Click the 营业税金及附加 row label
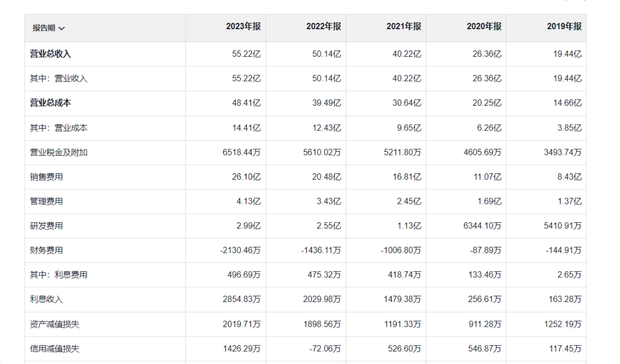Image resolution: width=620 pixels, height=364 pixels. click(59, 153)
